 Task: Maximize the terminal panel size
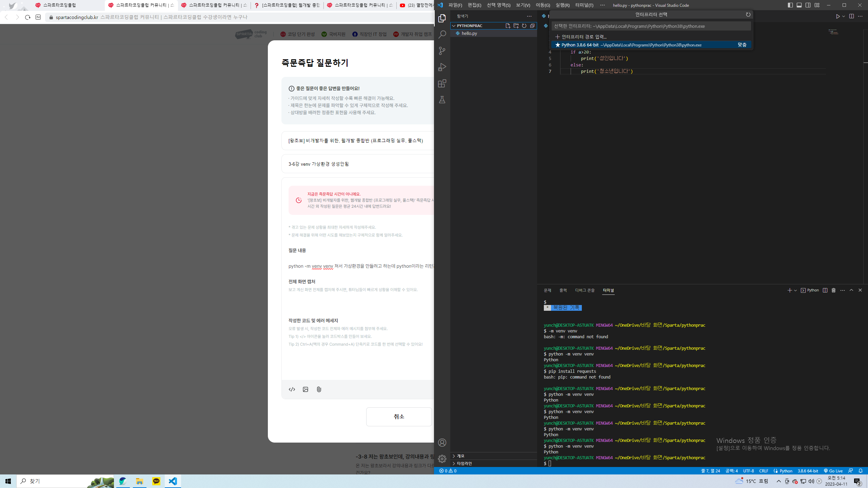click(851, 290)
